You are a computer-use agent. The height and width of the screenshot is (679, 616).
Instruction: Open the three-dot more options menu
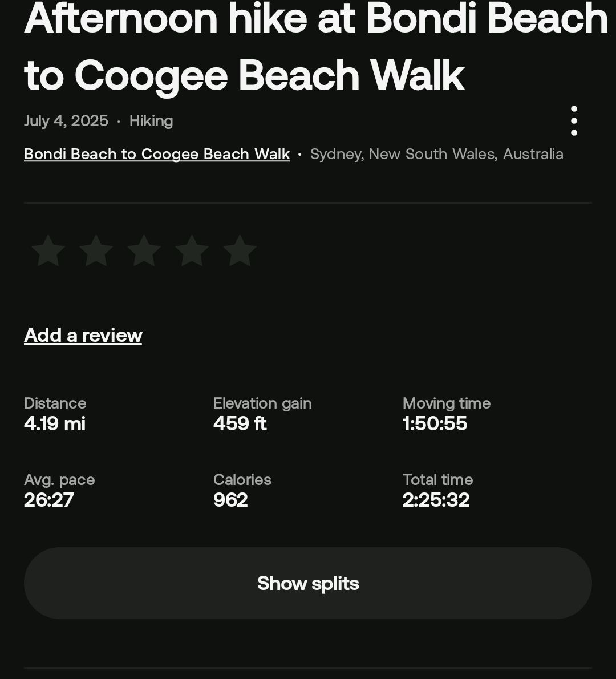[x=574, y=121]
